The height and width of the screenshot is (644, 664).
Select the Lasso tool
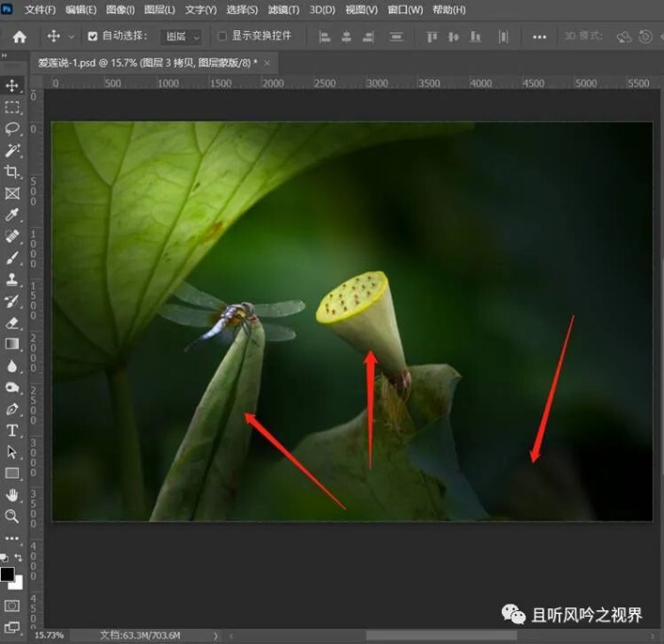click(12, 128)
